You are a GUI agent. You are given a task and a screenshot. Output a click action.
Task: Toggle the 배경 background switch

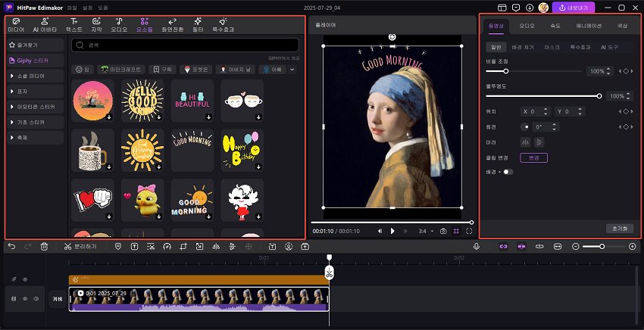(x=508, y=172)
